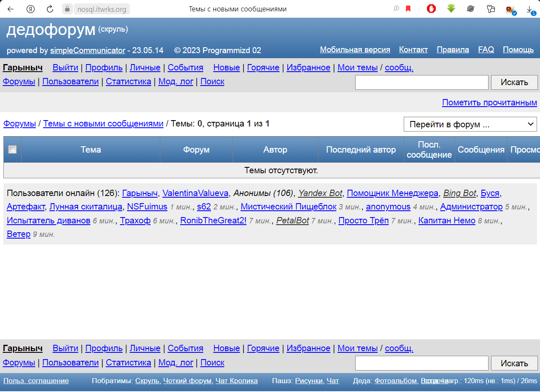This screenshot has width=540, height=392.
Task: Click the red bookmark icon
Action: click(408, 9)
